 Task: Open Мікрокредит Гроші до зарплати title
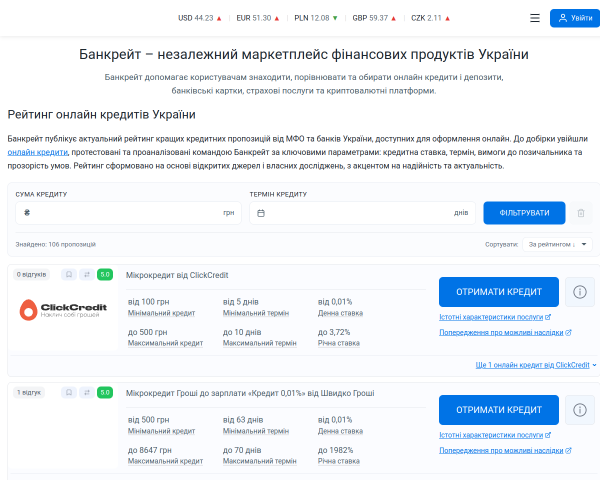(x=250, y=393)
